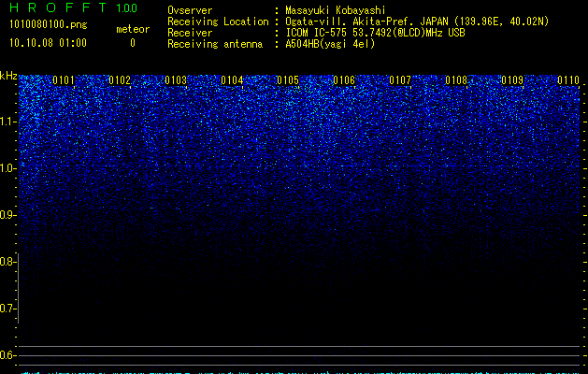The width and height of the screenshot is (588, 374).
Task: Click the 0110 time marker
Action: (x=568, y=80)
